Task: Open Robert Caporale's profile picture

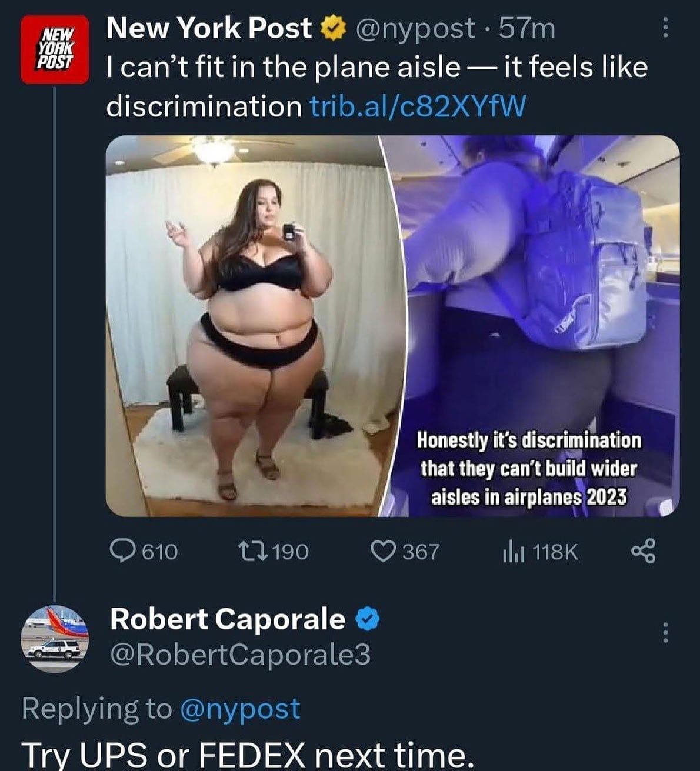Action: pos(54,639)
